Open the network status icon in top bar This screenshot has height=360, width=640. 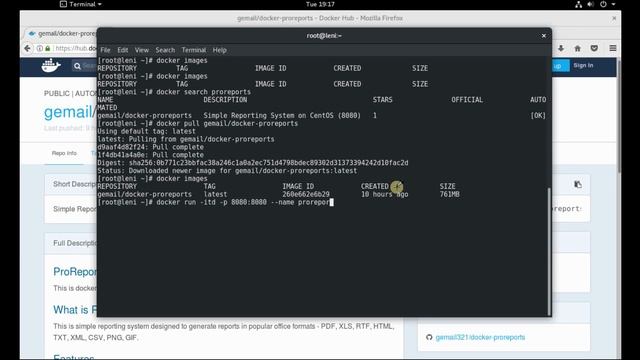(578, 4)
